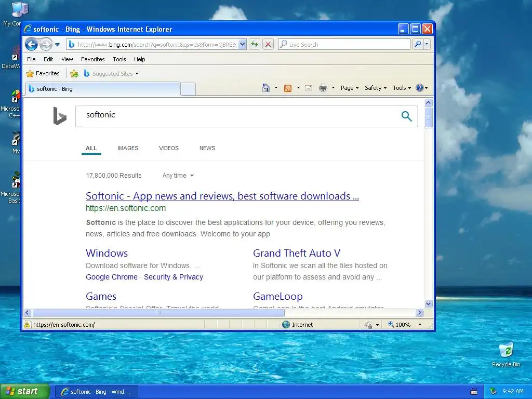Open the Tools menu in the menu bar

[x=119, y=59]
